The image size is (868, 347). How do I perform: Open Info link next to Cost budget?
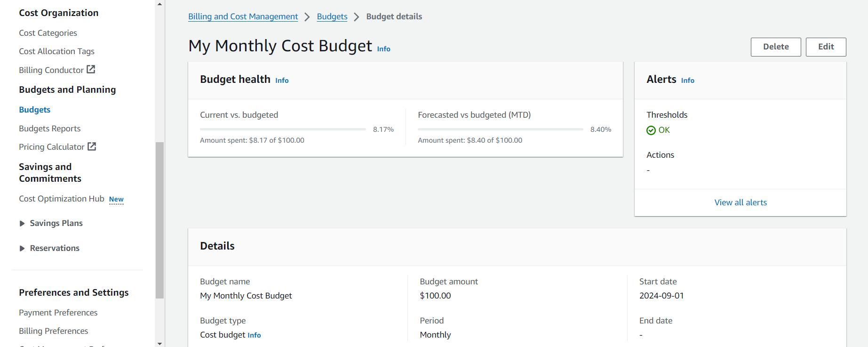pyautogui.click(x=254, y=335)
